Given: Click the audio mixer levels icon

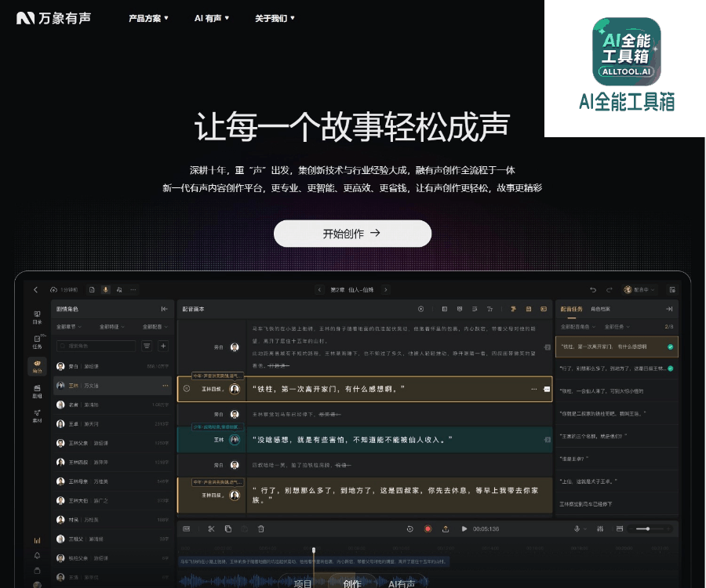Looking at the screenshot, I should coord(600,529).
